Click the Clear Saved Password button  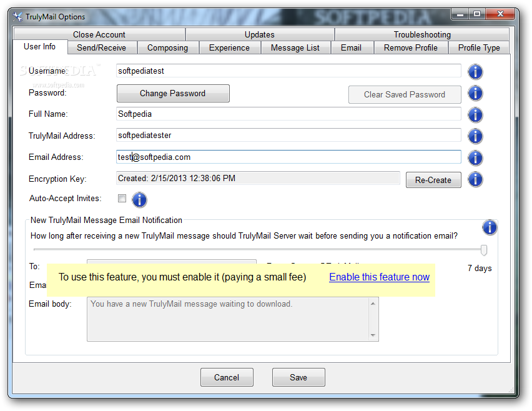pyautogui.click(x=405, y=94)
